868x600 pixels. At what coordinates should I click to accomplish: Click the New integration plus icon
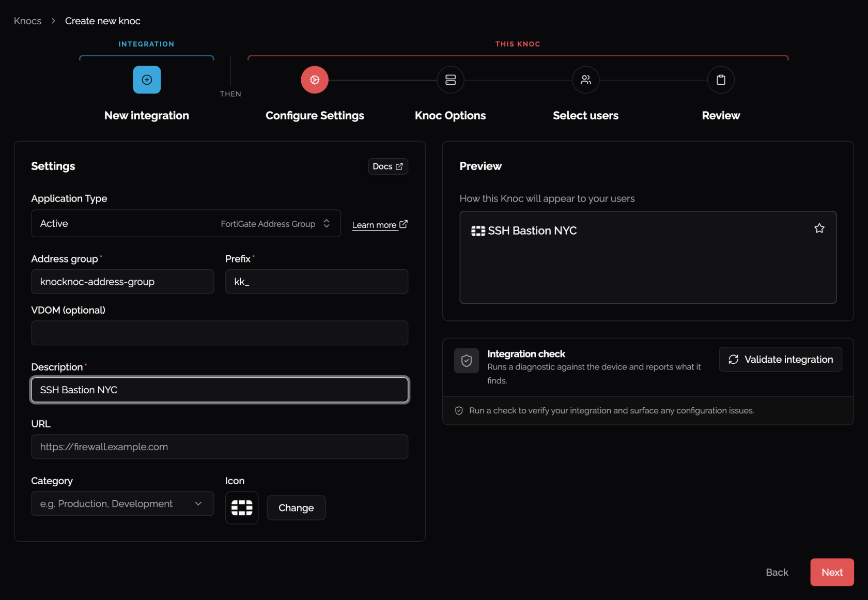click(147, 80)
